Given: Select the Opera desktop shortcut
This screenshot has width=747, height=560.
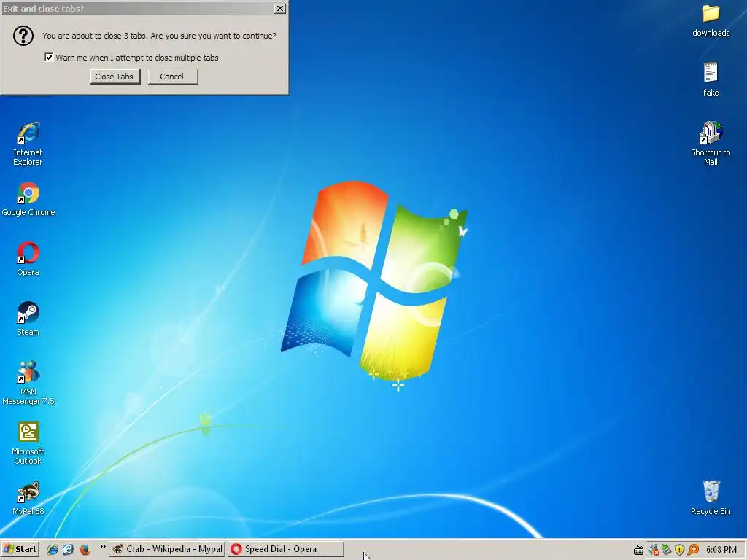Looking at the screenshot, I should click(x=28, y=259).
